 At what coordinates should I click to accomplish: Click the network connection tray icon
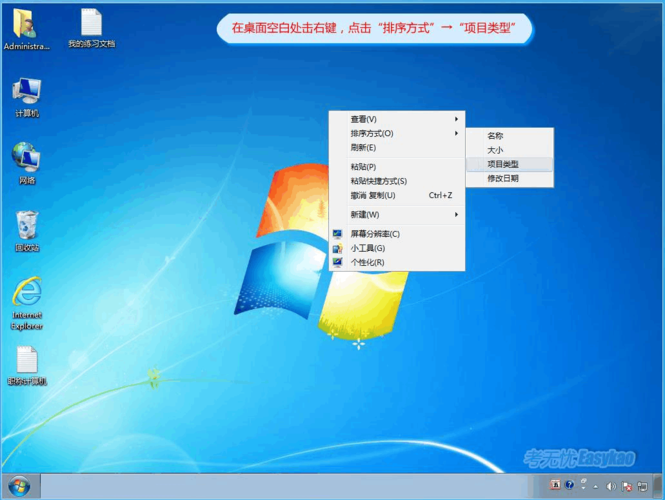(643, 486)
